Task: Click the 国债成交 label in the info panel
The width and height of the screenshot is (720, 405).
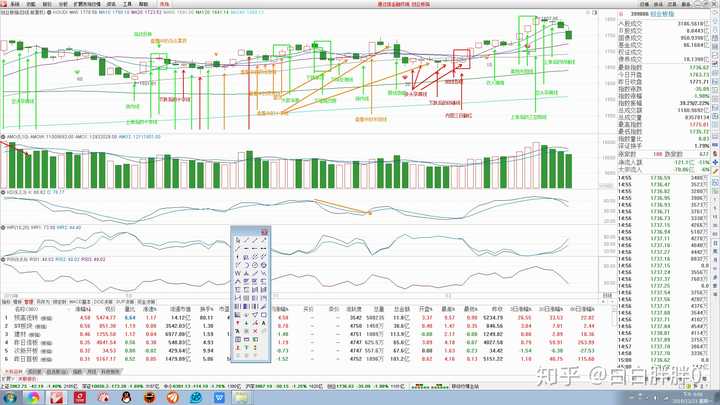Action: (x=630, y=38)
